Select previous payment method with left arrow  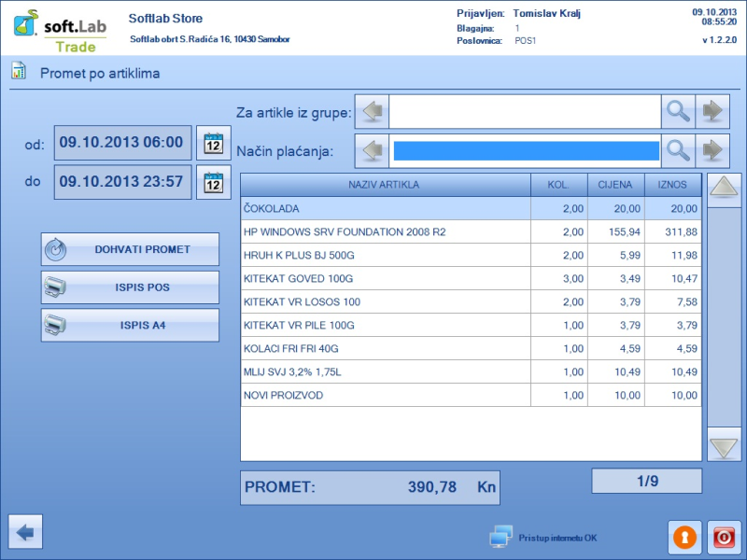click(x=372, y=150)
